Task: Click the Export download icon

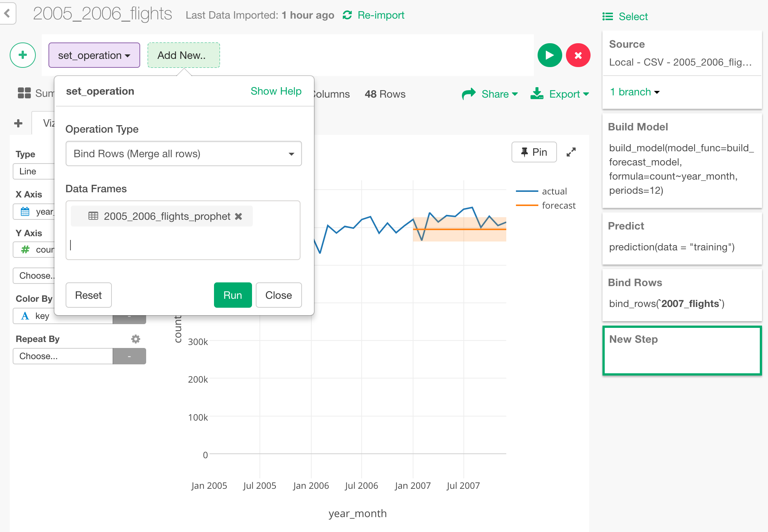Action: [x=537, y=94]
